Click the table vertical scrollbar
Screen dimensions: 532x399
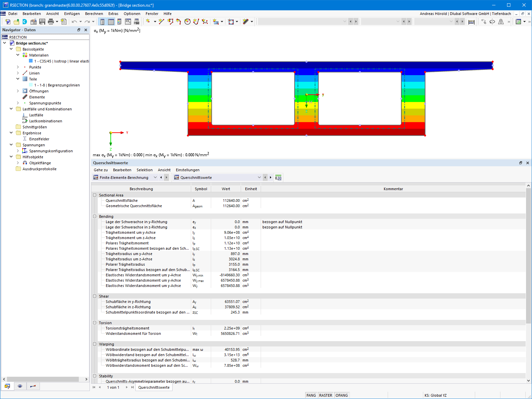(x=528, y=256)
